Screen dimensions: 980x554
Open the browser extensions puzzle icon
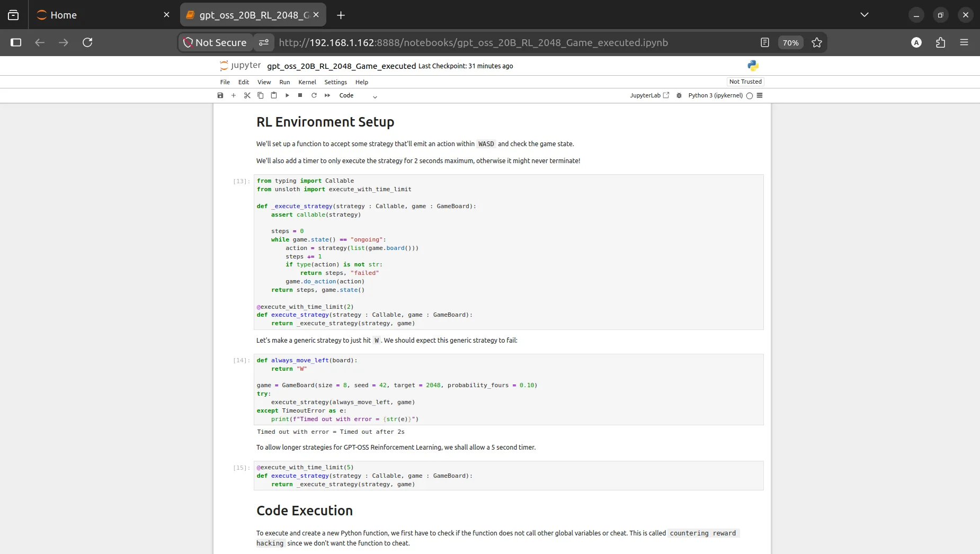pyautogui.click(x=940, y=42)
